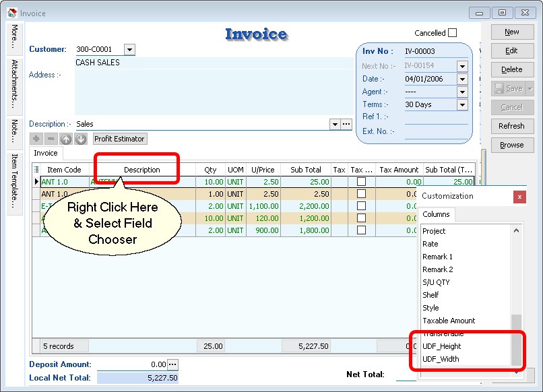Select the Invoice tab above grid
The width and height of the screenshot is (543, 392).
coord(46,153)
